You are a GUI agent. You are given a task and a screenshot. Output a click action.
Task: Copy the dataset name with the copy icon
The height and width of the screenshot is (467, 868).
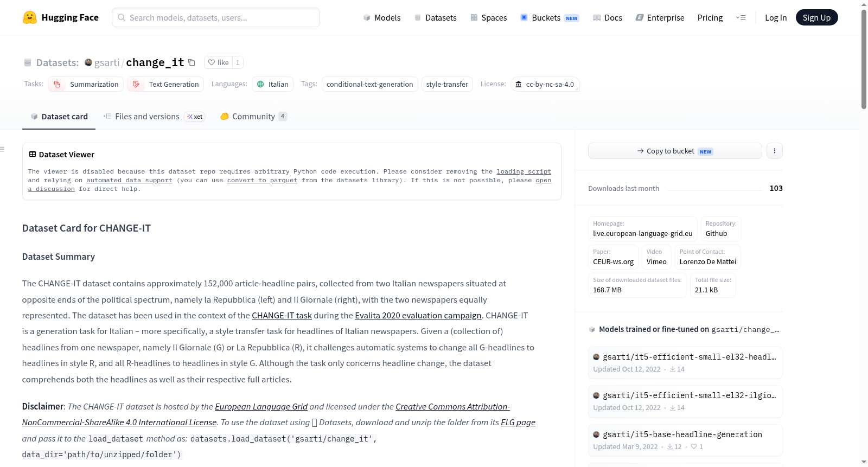192,62
